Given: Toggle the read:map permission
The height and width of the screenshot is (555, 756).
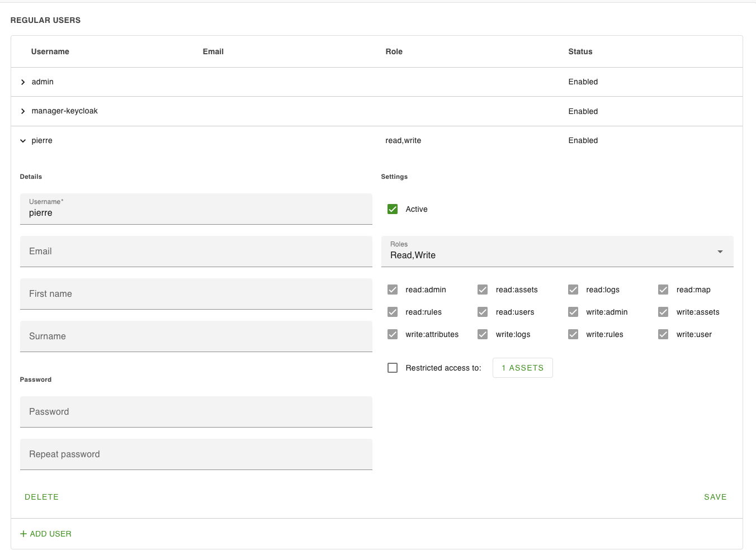Looking at the screenshot, I should [x=663, y=290].
